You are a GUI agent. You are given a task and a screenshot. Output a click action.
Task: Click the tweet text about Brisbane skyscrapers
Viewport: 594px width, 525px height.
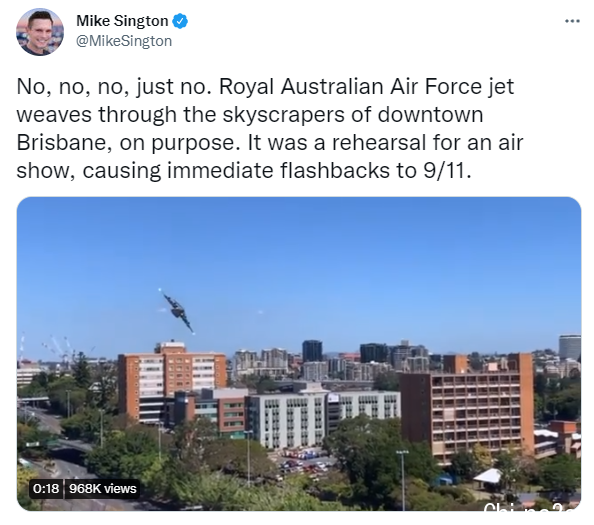click(x=270, y=128)
